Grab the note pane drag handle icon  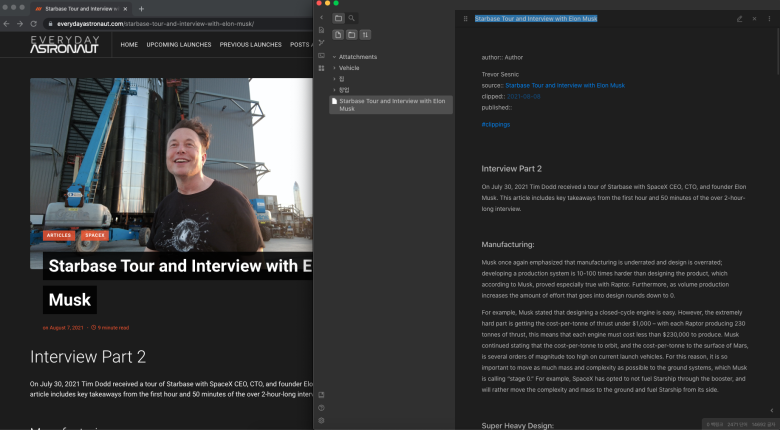[466, 18]
